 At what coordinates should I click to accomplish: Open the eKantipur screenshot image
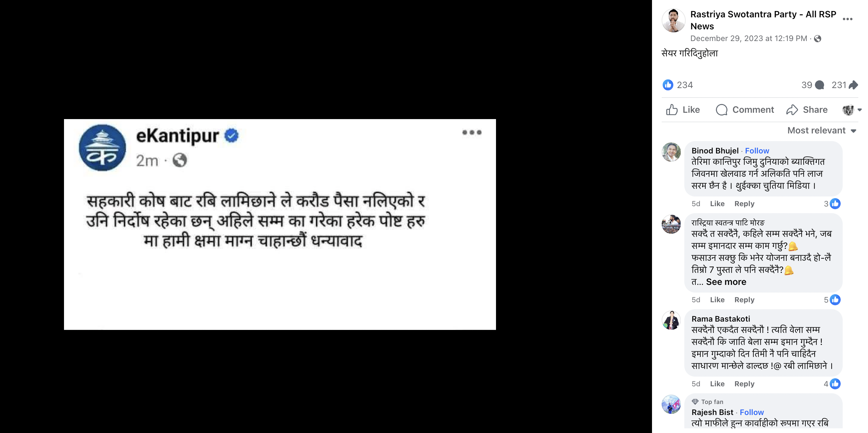coord(280,224)
